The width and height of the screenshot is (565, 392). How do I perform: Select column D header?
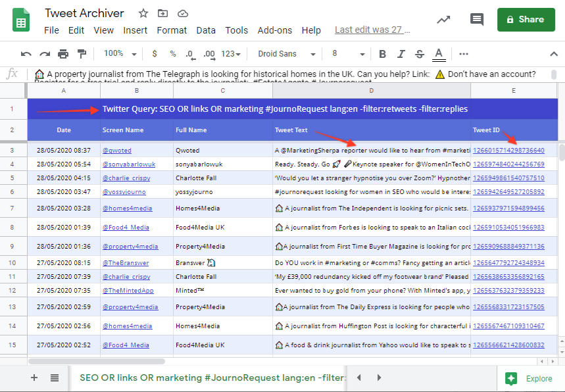[x=372, y=90]
